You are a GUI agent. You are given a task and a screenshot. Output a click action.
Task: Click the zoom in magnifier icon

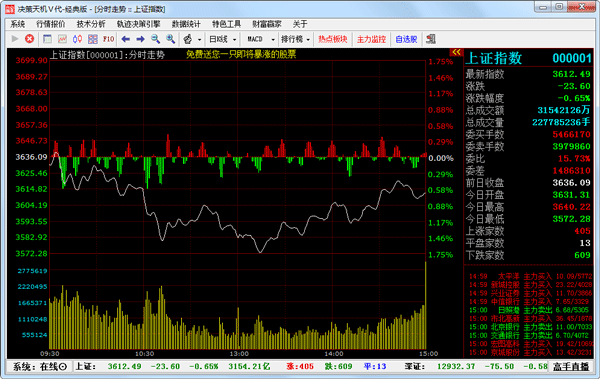pyautogui.click(x=171, y=39)
